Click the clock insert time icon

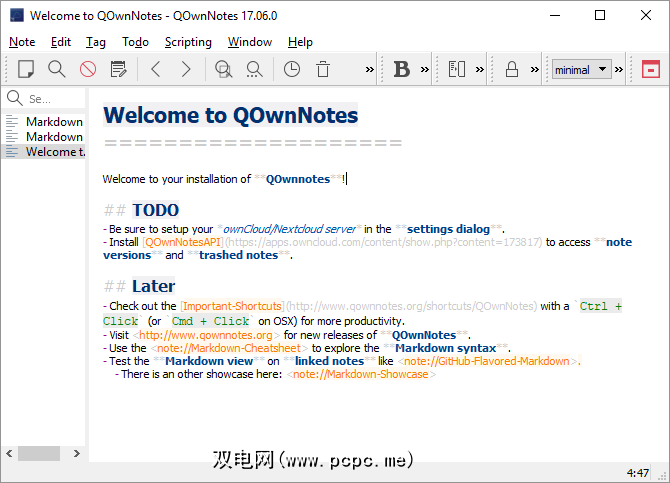[x=291, y=69]
